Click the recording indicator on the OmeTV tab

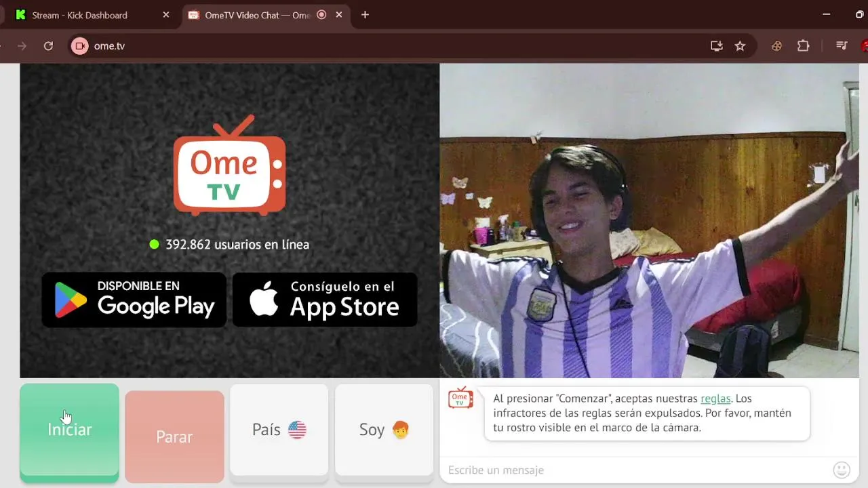(321, 15)
